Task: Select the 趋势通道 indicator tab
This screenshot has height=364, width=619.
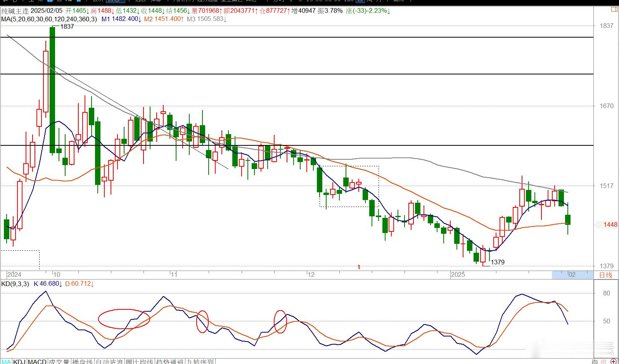Action: click(169, 361)
